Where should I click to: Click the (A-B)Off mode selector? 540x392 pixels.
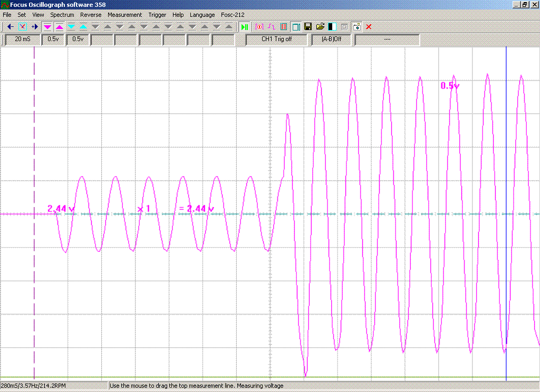(331, 40)
